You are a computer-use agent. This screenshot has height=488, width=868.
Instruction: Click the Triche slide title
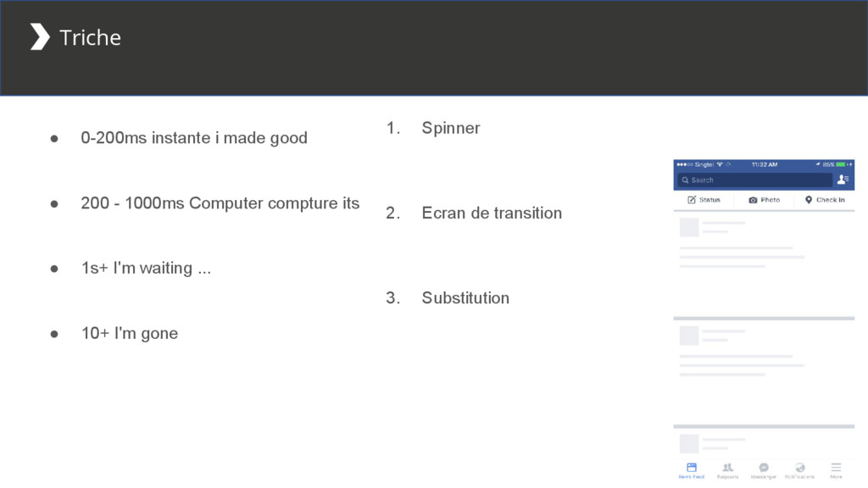click(90, 37)
